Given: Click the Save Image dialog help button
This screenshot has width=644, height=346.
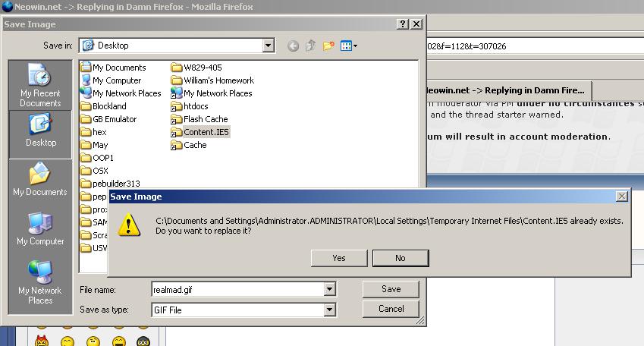Looking at the screenshot, I should [x=403, y=24].
